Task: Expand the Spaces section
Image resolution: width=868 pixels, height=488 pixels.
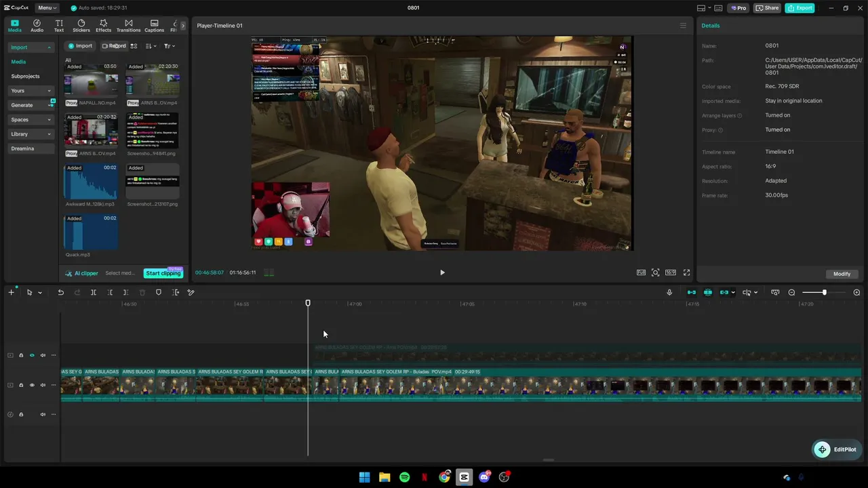Action: coord(31,119)
